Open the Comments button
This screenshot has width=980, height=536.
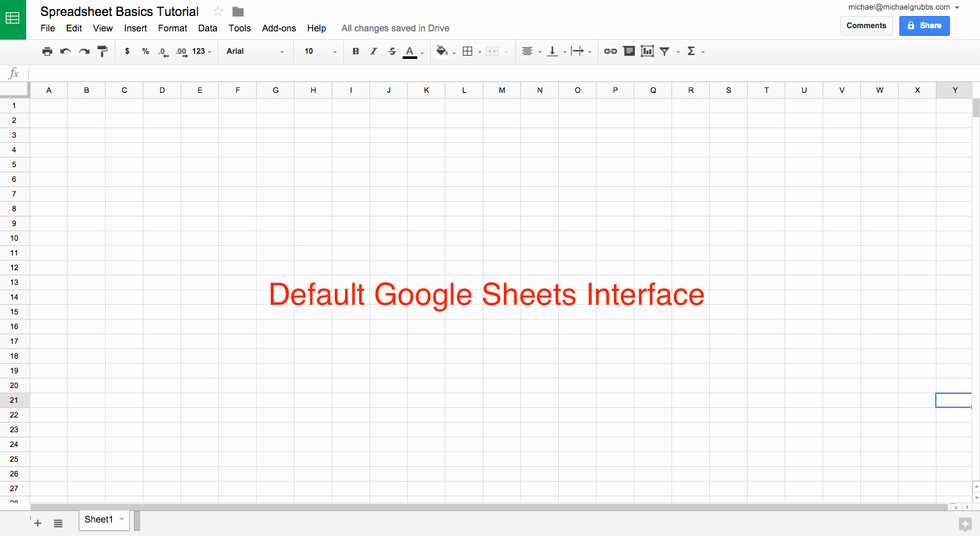[x=866, y=26]
